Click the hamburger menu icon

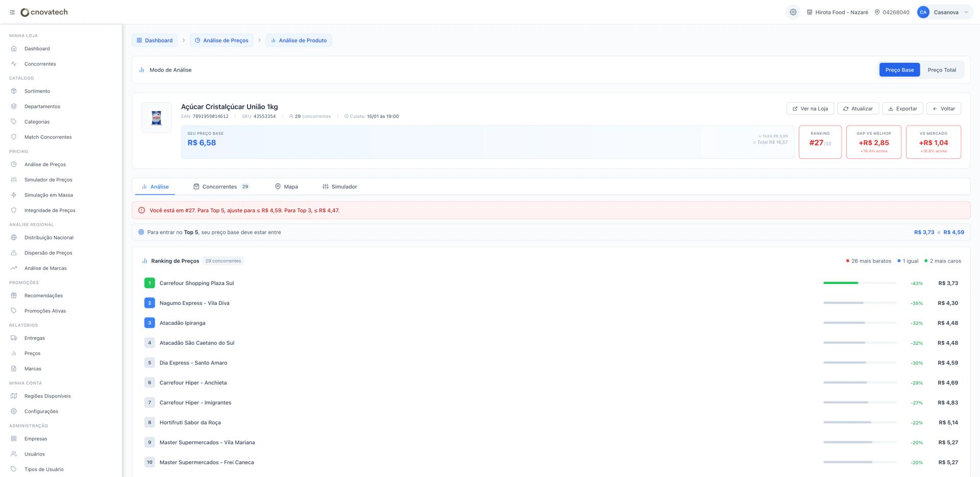click(x=12, y=12)
